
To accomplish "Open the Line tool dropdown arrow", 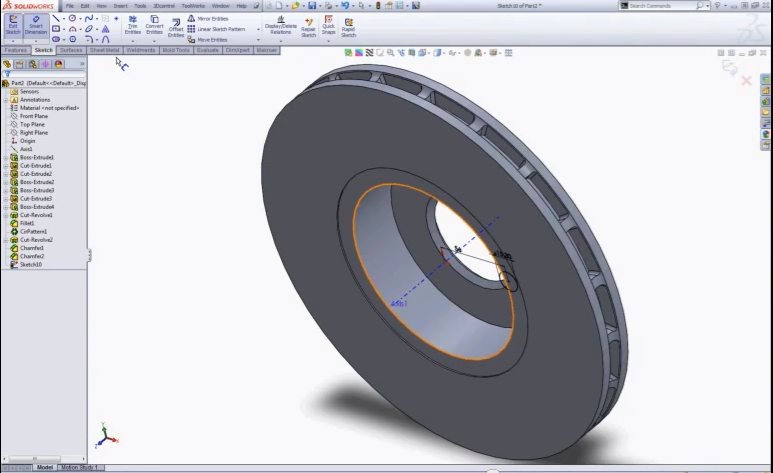I will (64, 19).
